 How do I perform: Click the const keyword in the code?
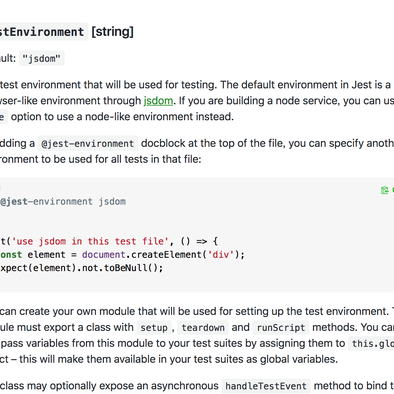coord(11,255)
